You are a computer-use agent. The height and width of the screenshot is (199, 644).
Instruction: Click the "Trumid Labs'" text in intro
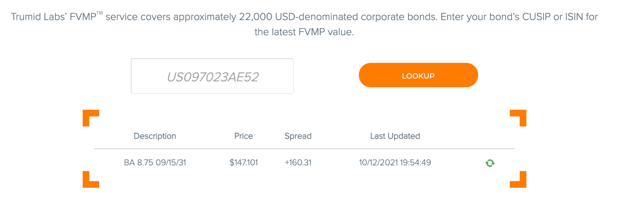(x=38, y=17)
